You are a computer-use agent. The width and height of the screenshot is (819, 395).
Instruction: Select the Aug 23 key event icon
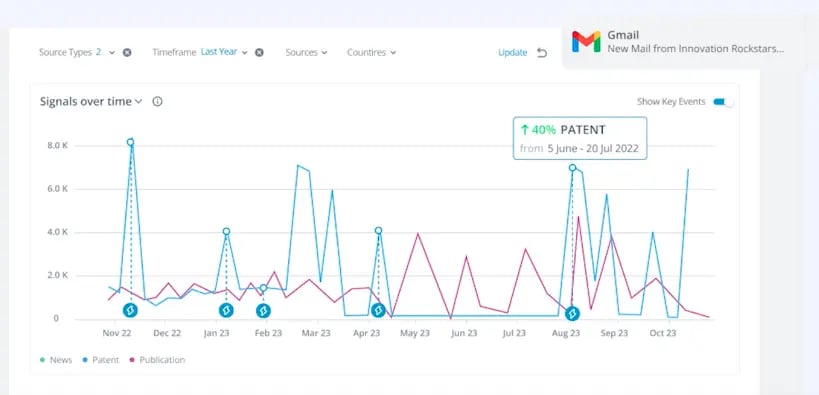tap(572, 313)
